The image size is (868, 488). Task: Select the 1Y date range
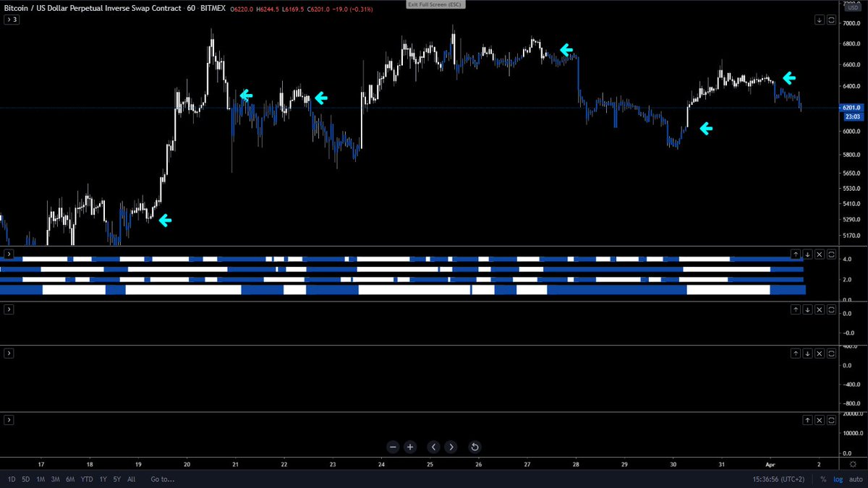(103, 479)
